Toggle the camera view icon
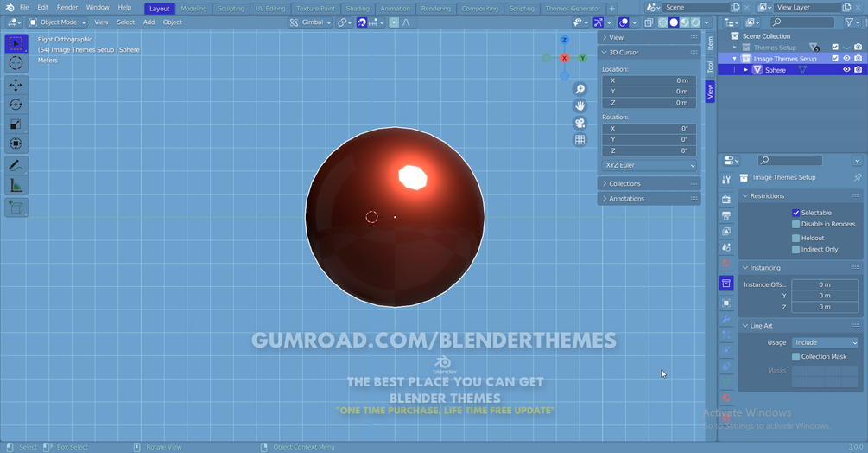Viewport: 868px width, 453px height. (x=580, y=123)
